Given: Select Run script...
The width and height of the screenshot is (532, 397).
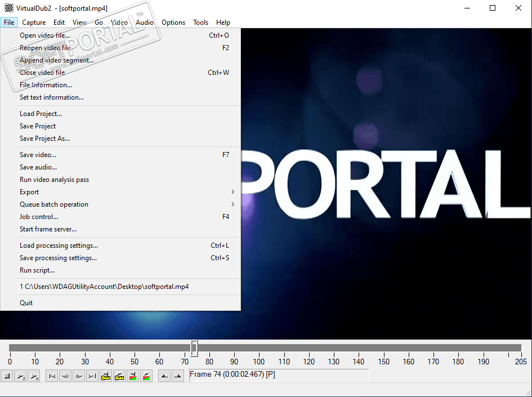Looking at the screenshot, I should pos(120,270).
